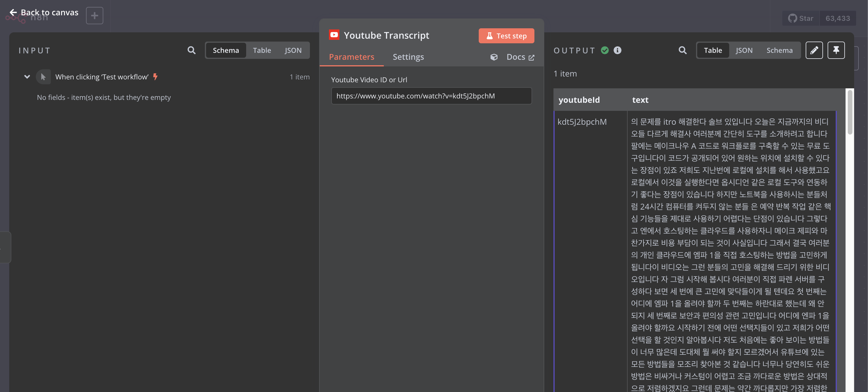Switch INPUT view to Table

point(262,50)
